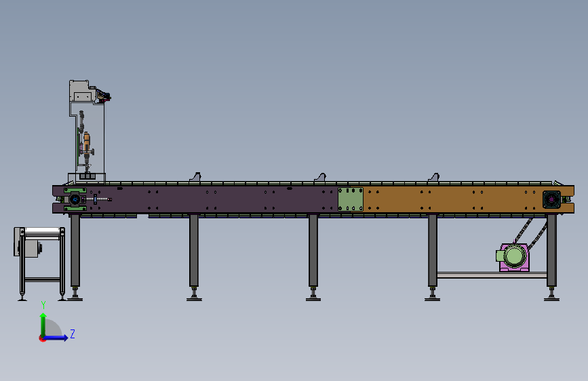Select the tension adjusting screw near left bearing
Image resolution: width=588 pixels, height=381 pixels.
(x=99, y=199)
